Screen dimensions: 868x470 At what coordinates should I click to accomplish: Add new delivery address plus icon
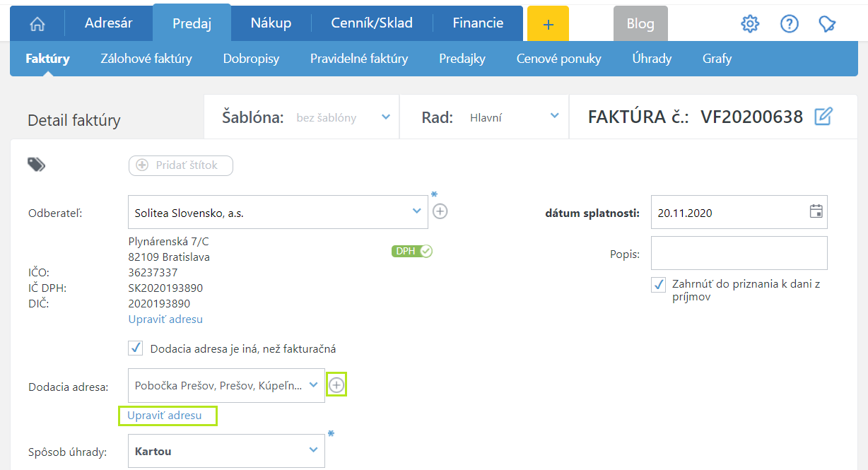[336, 385]
